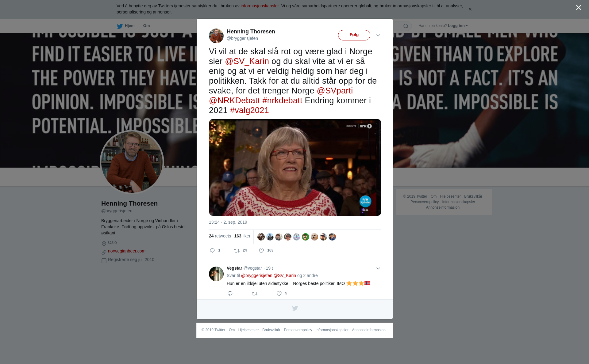Like the main tweet with heart icon
The height and width of the screenshot is (364, 589).
(x=261, y=251)
